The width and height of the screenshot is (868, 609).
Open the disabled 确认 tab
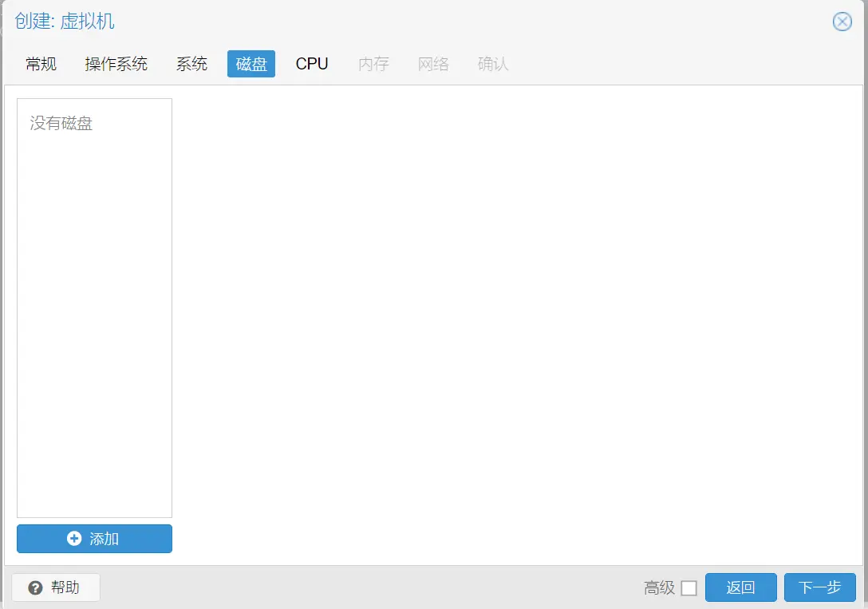[x=493, y=64]
